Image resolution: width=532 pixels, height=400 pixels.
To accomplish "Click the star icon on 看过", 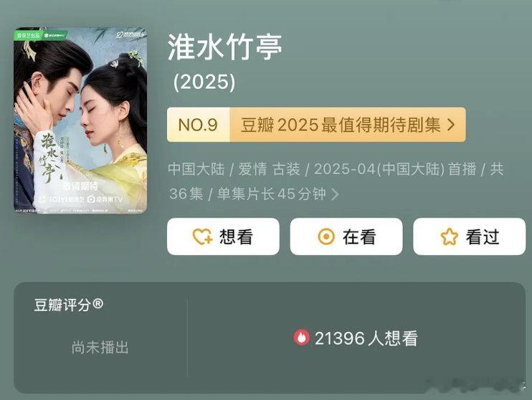I will tap(450, 237).
